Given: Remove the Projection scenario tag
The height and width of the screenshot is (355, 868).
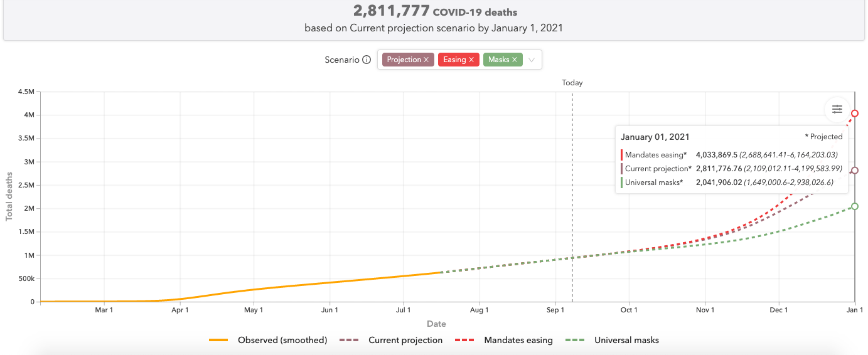Looking at the screenshot, I should (x=426, y=60).
